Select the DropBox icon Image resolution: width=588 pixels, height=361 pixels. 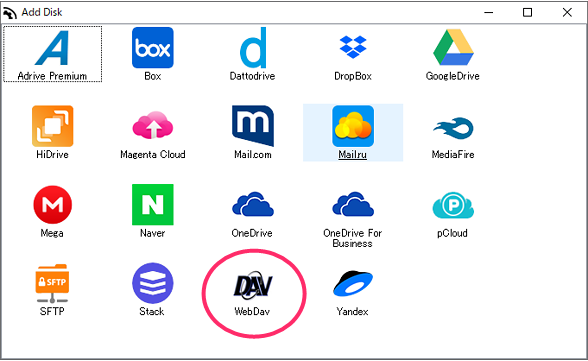[x=353, y=47]
